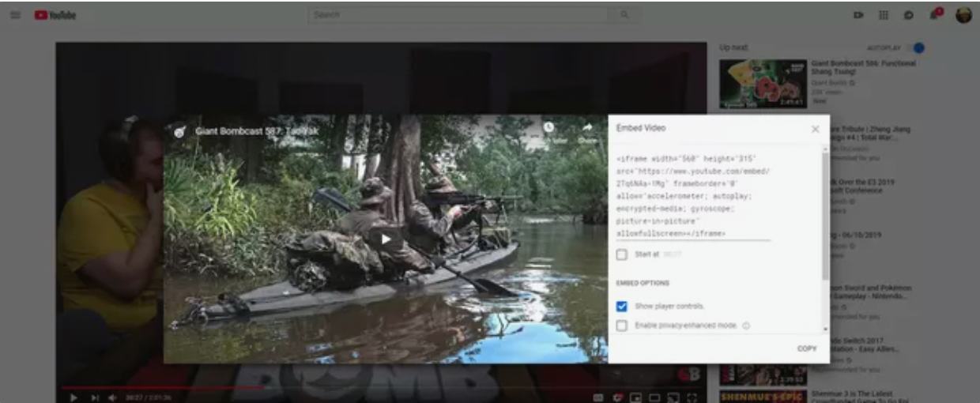
Task: Click the search magnifier button
Action: pyautogui.click(x=624, y=15)
